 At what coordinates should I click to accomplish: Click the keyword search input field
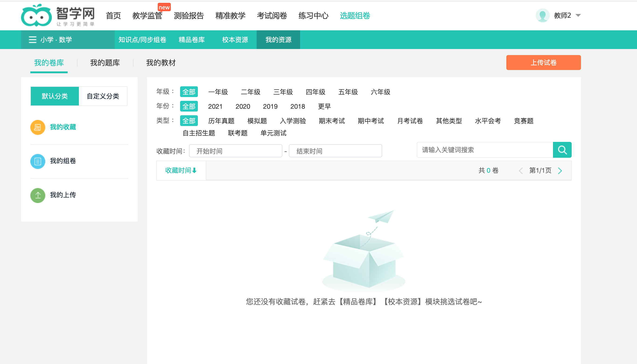(x=484, y=150)
